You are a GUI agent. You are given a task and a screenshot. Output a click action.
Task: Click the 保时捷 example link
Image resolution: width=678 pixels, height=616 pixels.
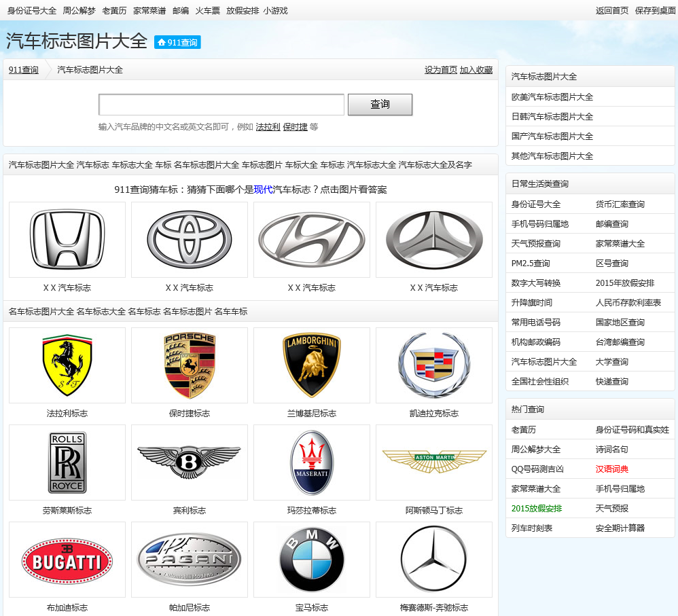point(296,126)
